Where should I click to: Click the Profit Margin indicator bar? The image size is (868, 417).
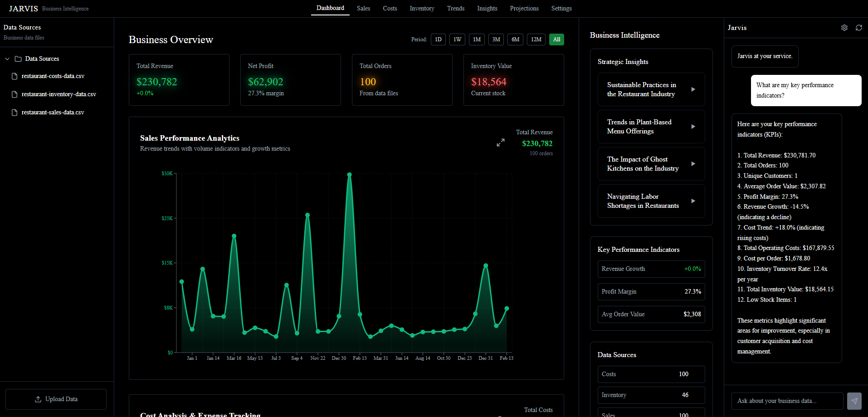pyautogui.click(x=651, y=291)
